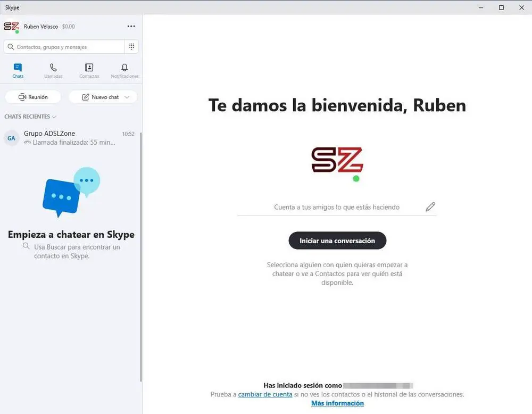Screen dimensions: 532x414
Task: Switch to the Contactos tab
Action: click(89, 71)
